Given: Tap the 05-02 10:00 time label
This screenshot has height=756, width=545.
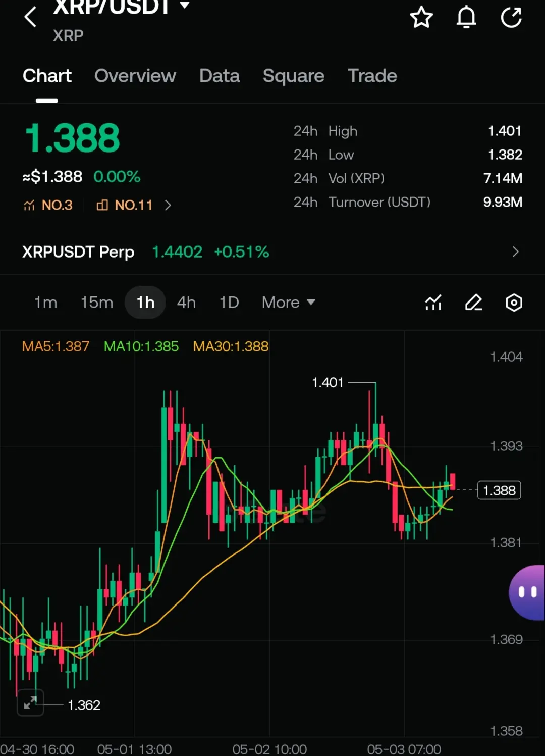Looking at the screenshot, I should (269, 749).
